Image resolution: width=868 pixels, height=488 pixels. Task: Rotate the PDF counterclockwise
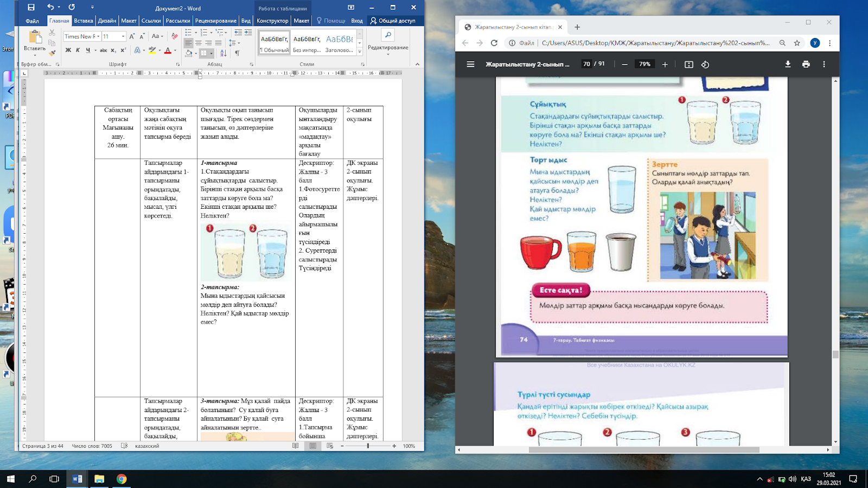(x=705, y=65)
